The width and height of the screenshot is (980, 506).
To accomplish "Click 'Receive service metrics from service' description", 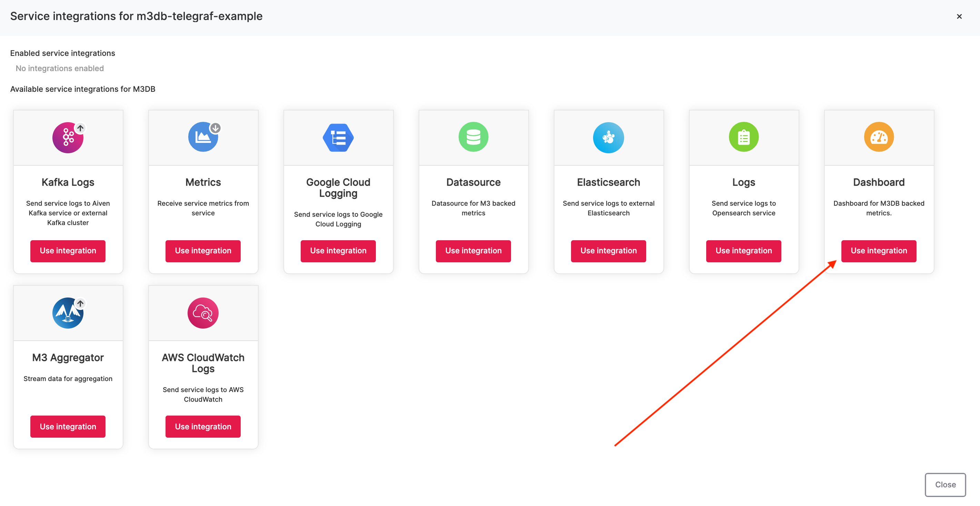I will 203,208.
